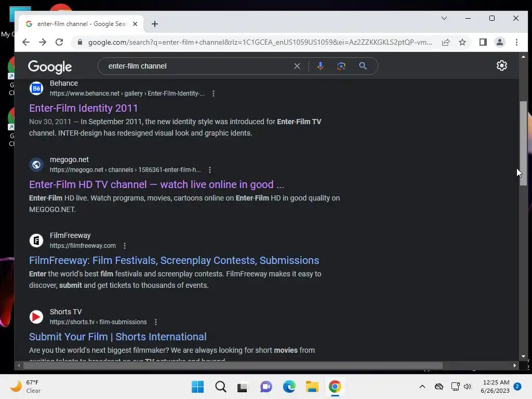Launch Microsoft Edge from the taskbar

click(289, 387)
